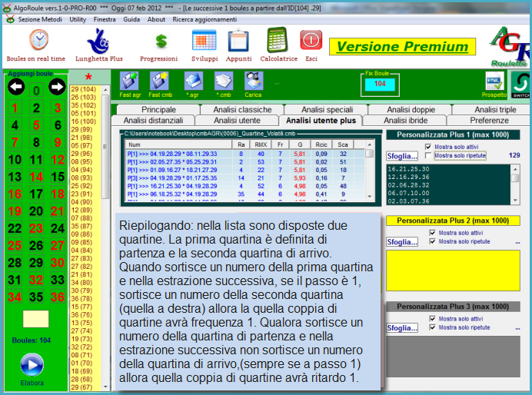Toggle Mostra solo attivi in Plus 2

tap(432, 233)
